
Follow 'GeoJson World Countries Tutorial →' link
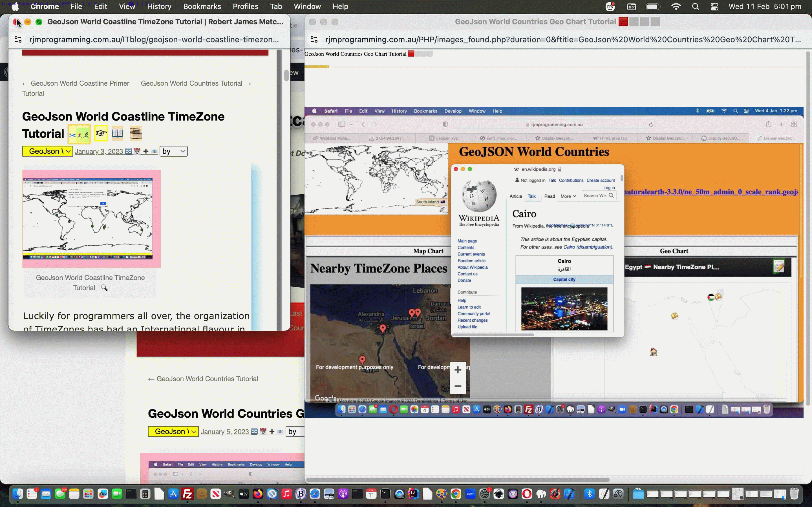click(x=196, y=83)
